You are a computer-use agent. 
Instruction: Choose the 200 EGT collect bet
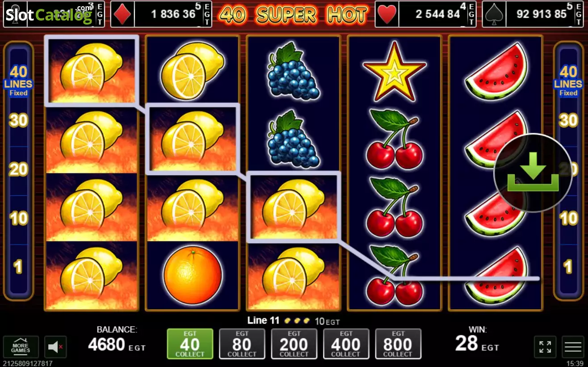[x=294, y=344]
